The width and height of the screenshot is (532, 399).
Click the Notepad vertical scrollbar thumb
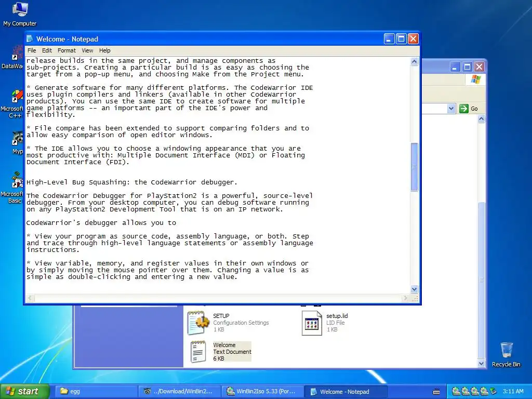(x=414, y=167)
